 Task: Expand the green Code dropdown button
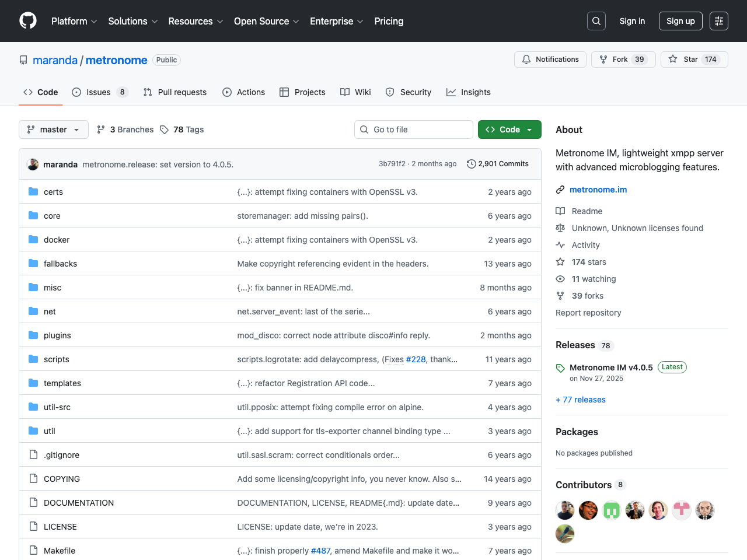509,129
